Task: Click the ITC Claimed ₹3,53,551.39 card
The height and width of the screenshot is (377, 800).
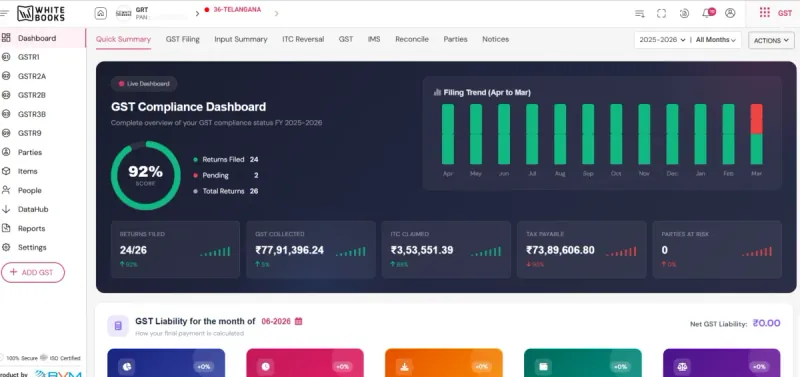Action: (446, 249)
